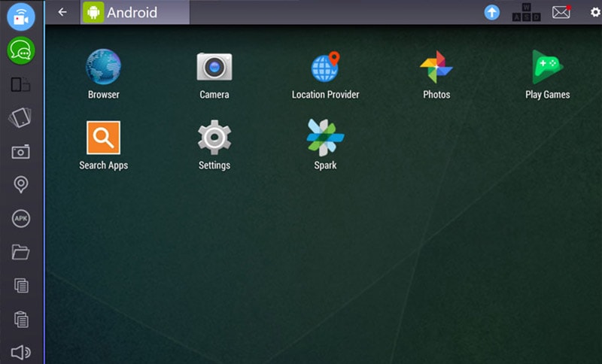The width and height of the screenshot is (602, 364).
Task: Open file folder from sidebar
Action: pos(21,252)
